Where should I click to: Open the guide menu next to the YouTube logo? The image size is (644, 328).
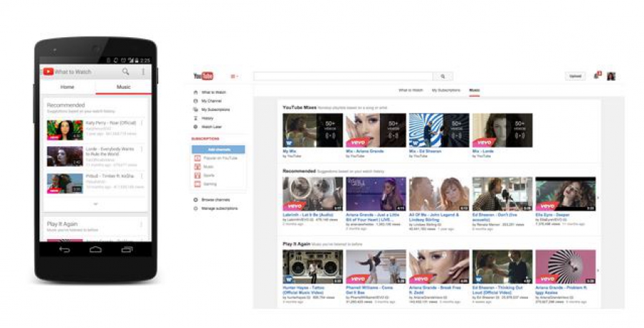235,76
